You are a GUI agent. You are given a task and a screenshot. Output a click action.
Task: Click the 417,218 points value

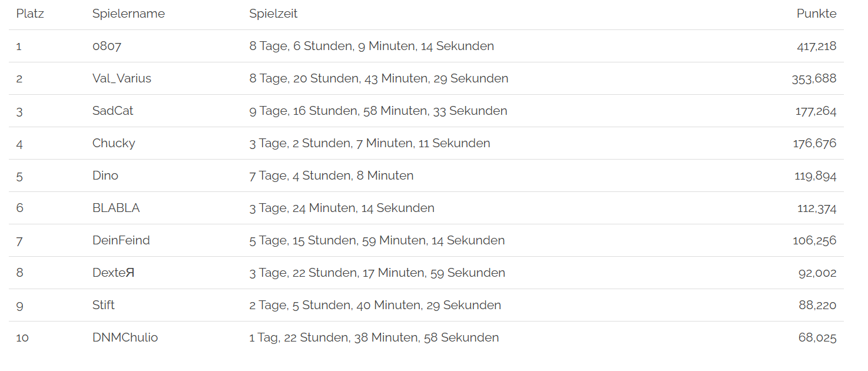pos(816,46)
